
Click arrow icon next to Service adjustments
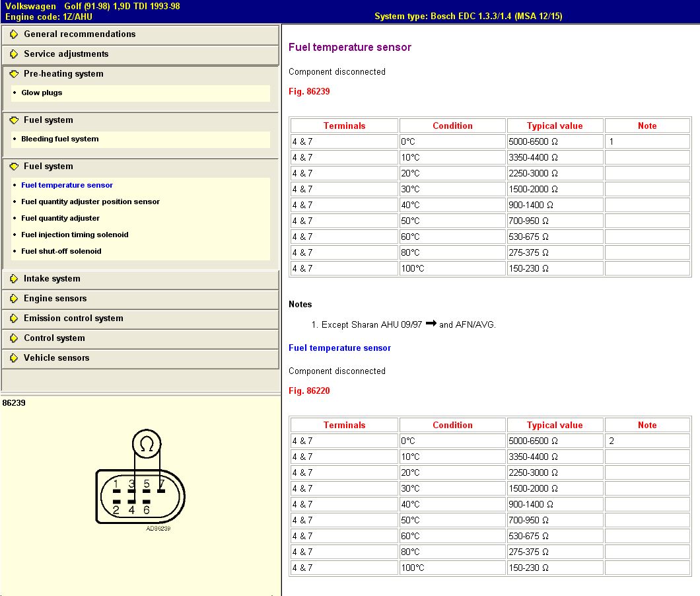pyautogui.click(x=14, y=54)
